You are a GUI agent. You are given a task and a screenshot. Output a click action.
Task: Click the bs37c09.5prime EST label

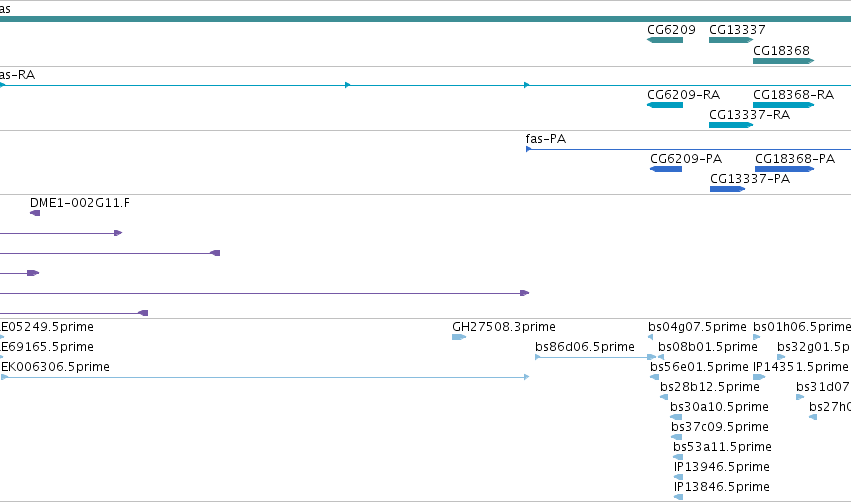coord(720,427)
